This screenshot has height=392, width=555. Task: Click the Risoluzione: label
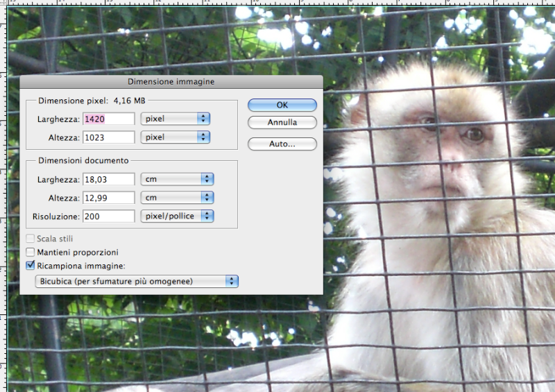[56, 216]
